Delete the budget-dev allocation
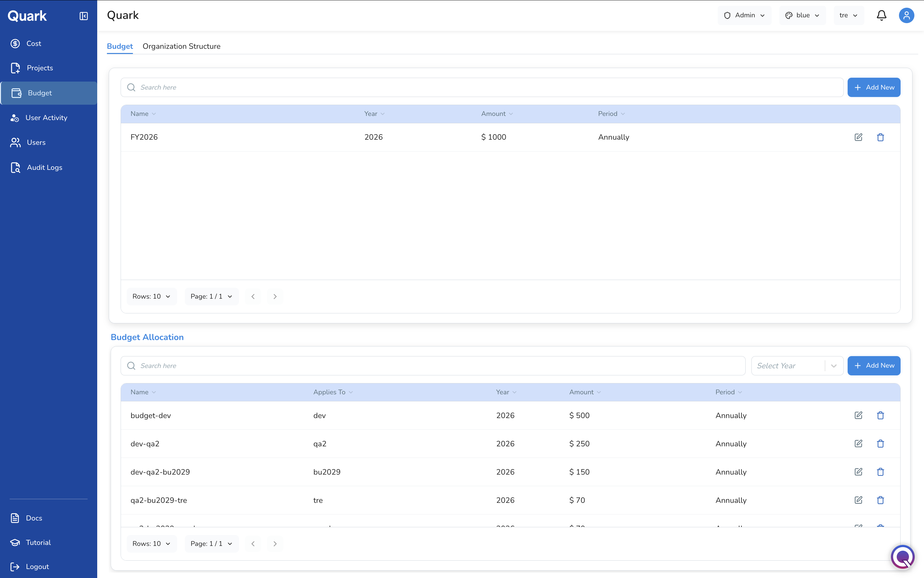The height and width of the screenshot is (578, 924). point(880,416)
